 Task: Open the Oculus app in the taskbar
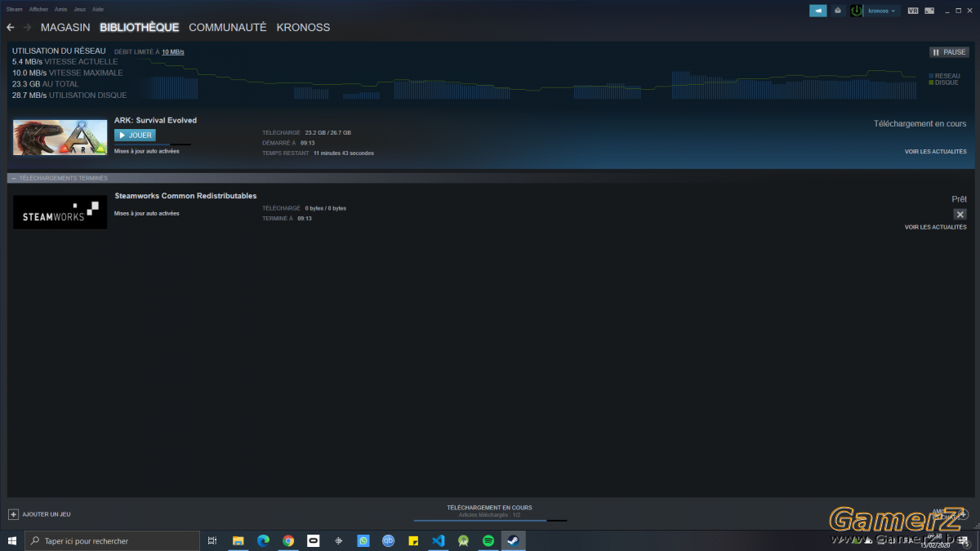coord(314,540)
